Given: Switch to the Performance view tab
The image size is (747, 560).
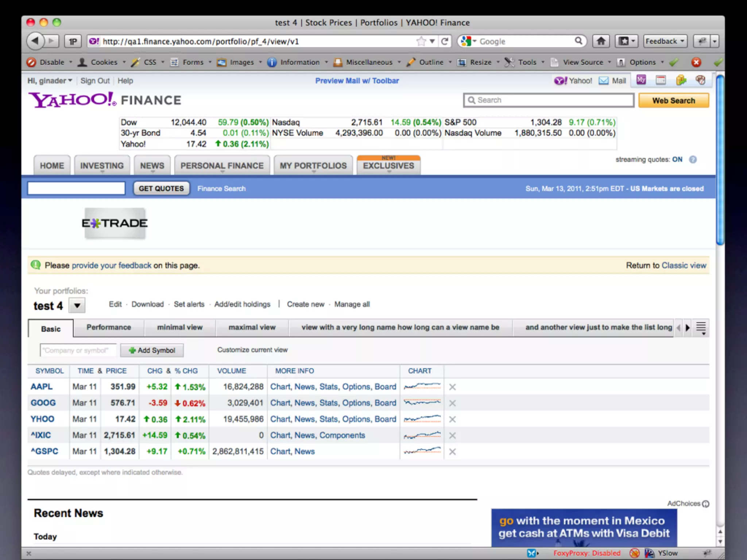Looking at the screenshot, I should 109,327.
